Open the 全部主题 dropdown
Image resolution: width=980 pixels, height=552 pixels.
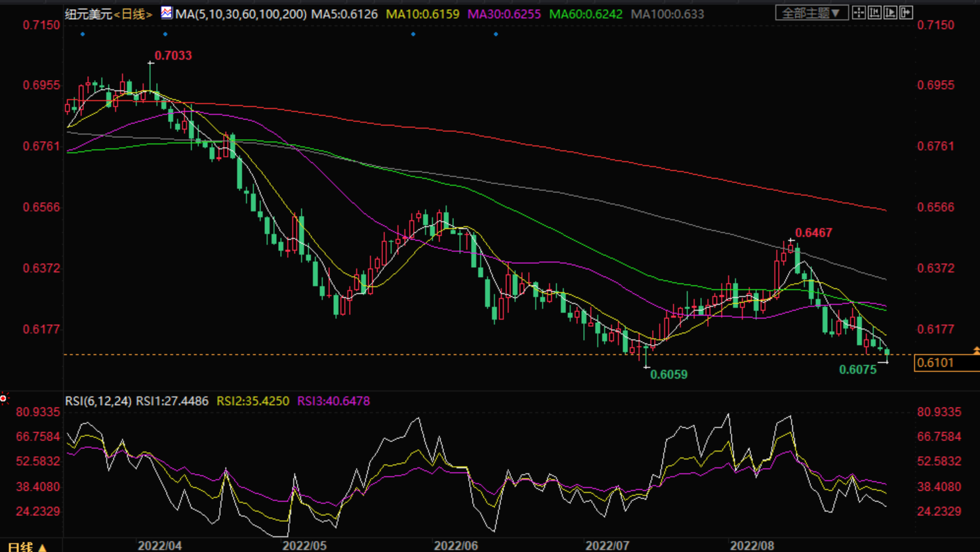coord(811,13)
